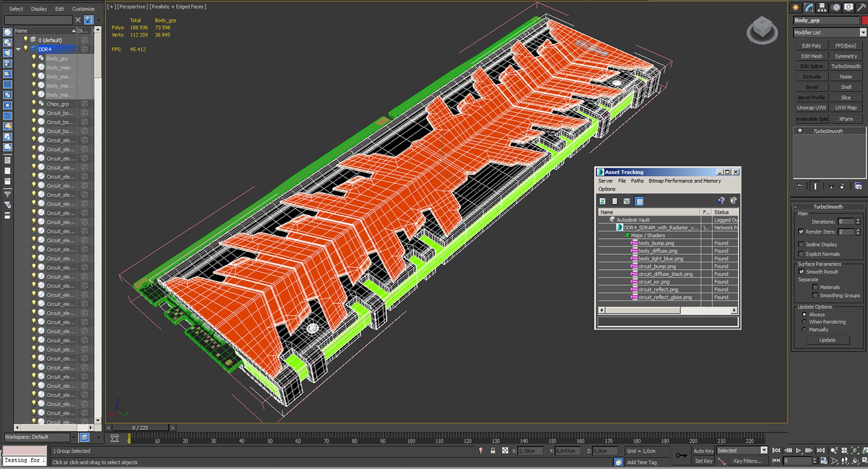Open Bitmap Performance and Memory menu

click(684, 181)
